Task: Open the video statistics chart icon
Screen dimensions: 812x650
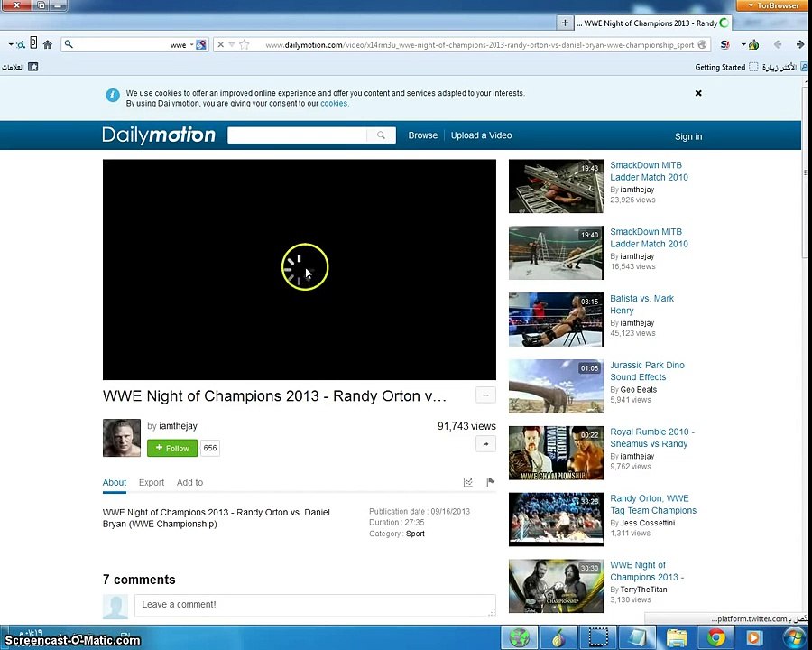Action: pos(467,483)
